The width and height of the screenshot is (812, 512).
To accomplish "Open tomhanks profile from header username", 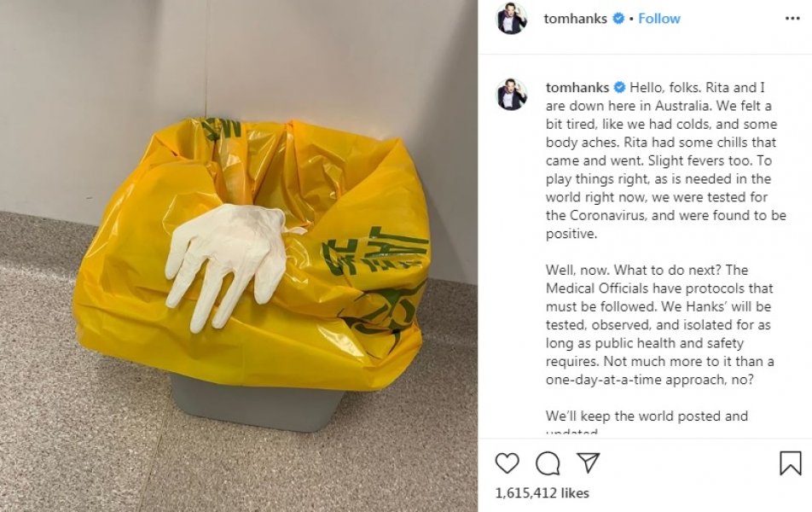I will click(575, 19).
